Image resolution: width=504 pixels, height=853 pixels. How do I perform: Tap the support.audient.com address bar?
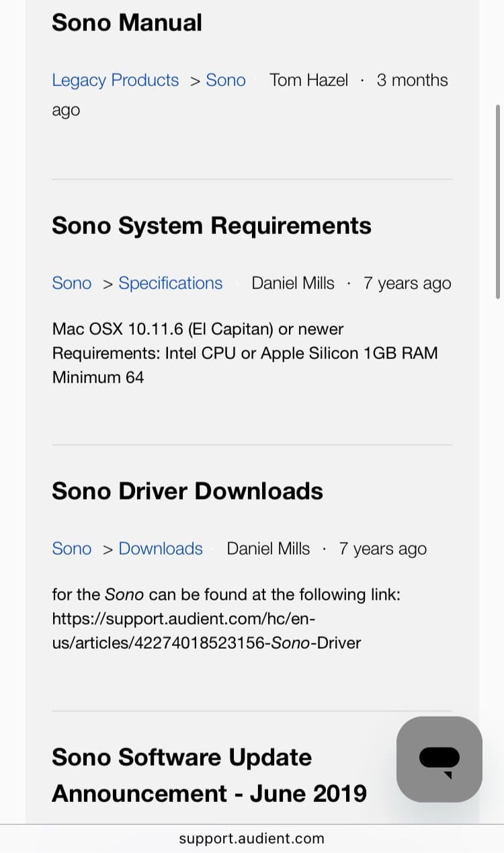(251, 838)
